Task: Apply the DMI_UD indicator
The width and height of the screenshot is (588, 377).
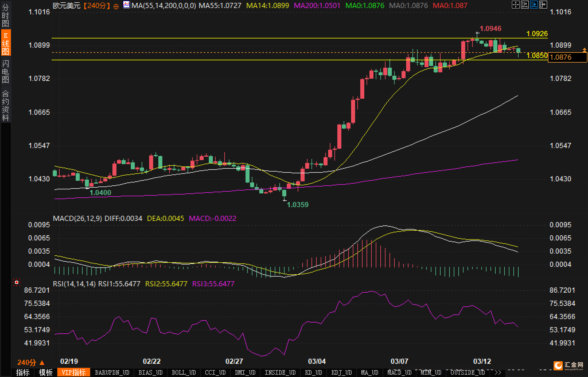Action: click(245, 372)
